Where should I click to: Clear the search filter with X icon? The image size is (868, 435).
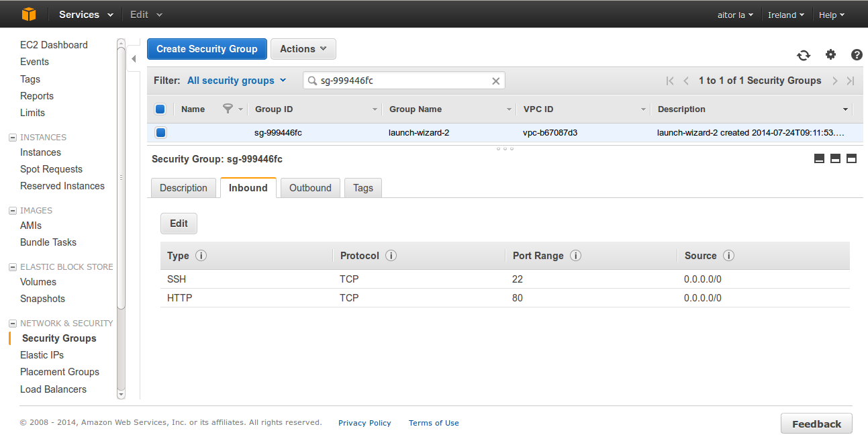(x=496, y=81)
